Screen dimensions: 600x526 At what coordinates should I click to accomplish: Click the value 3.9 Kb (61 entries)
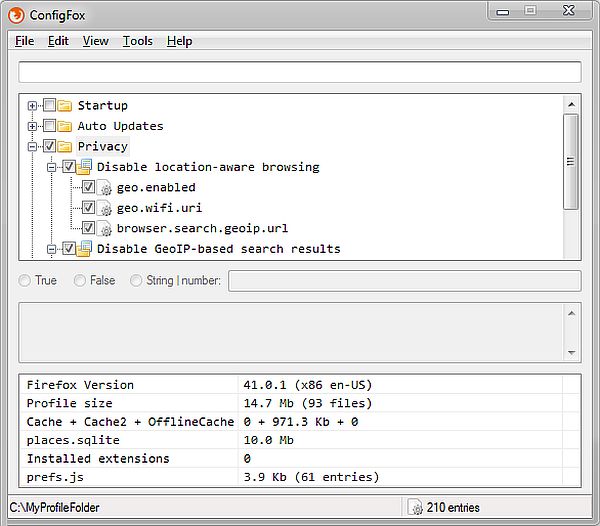tap(311, 477)
